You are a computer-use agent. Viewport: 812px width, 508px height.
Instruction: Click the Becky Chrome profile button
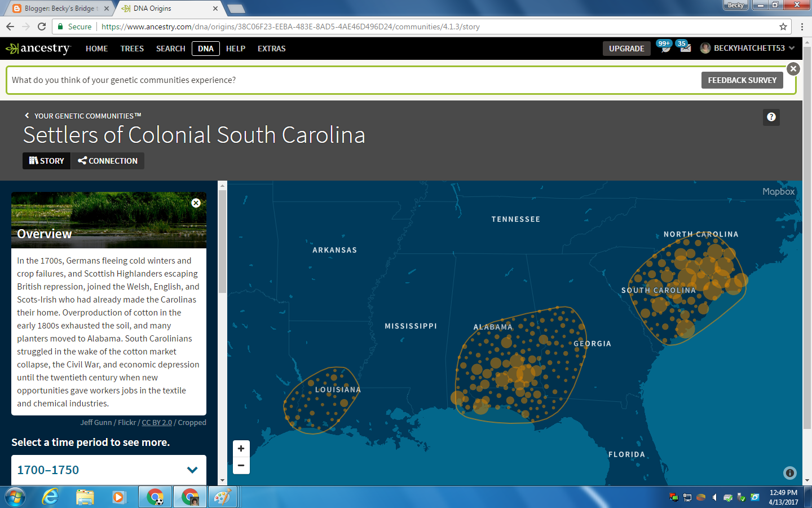tap(735, 5)
